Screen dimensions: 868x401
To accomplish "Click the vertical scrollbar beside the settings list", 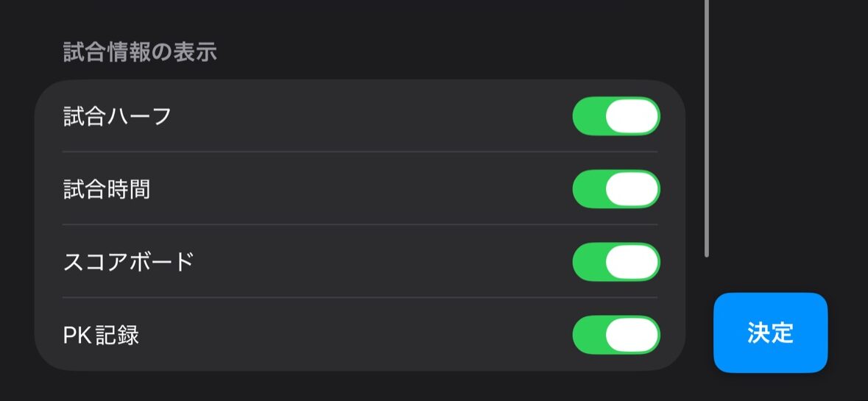I will (x=707, y=129).
